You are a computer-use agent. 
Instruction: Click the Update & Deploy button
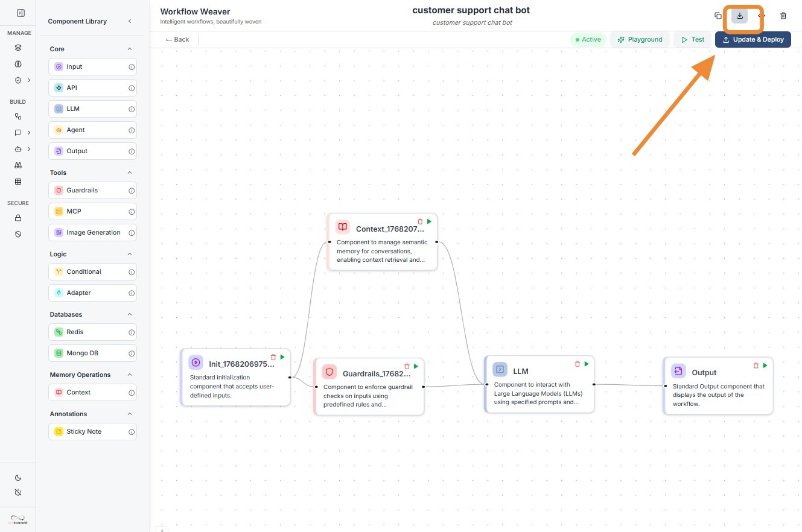click(753, 40)
